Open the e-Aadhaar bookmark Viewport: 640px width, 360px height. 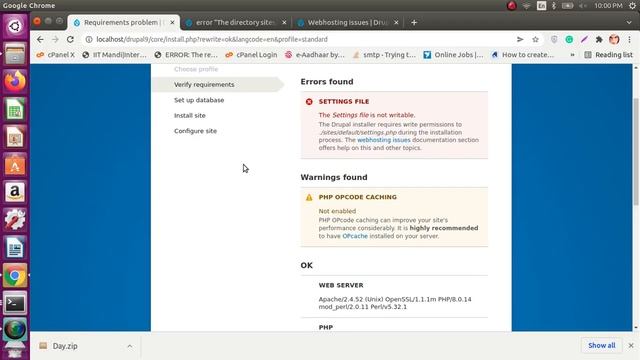(x=315, y=55)
